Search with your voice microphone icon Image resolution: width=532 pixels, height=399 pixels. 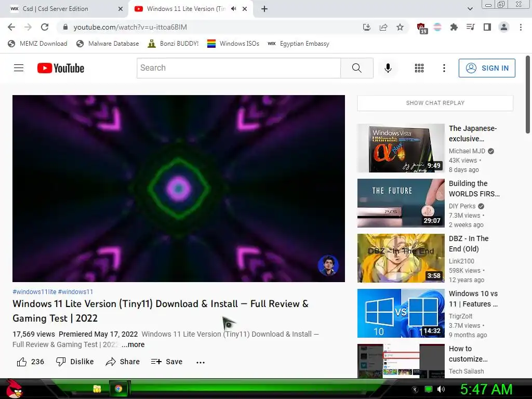[x=388, y=68]
